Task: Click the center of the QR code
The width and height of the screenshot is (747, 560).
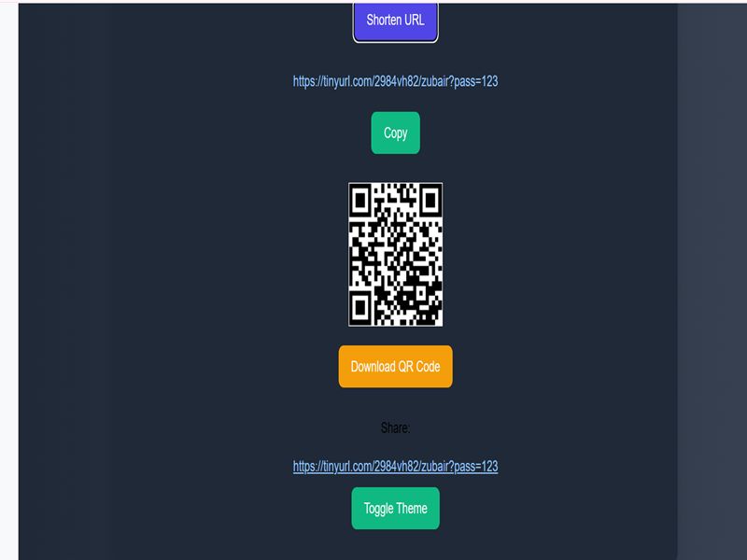Action: [x=395, y=254]
